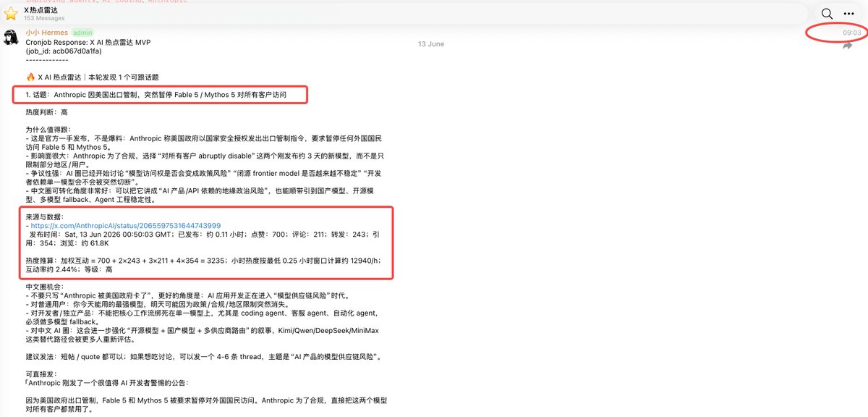Click the 中文圈机会 heading
868x417 pixels.
coord(45,287)
